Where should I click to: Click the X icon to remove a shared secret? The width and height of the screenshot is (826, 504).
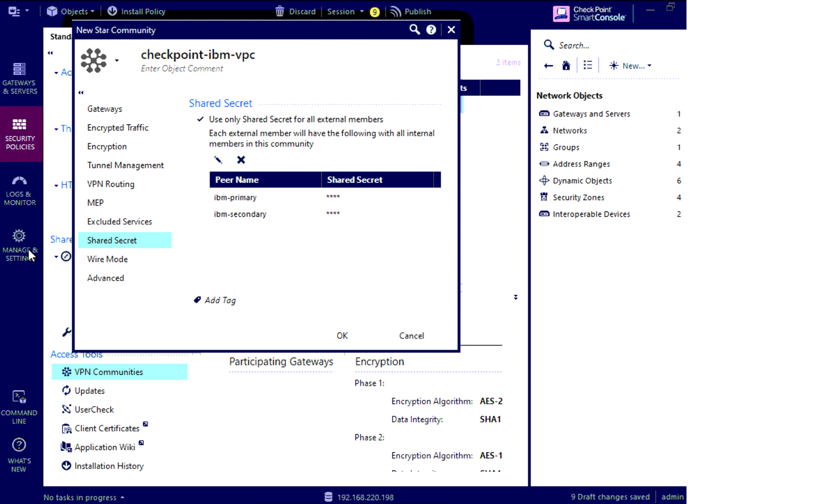pyautogui.click(x=241, y=160)
